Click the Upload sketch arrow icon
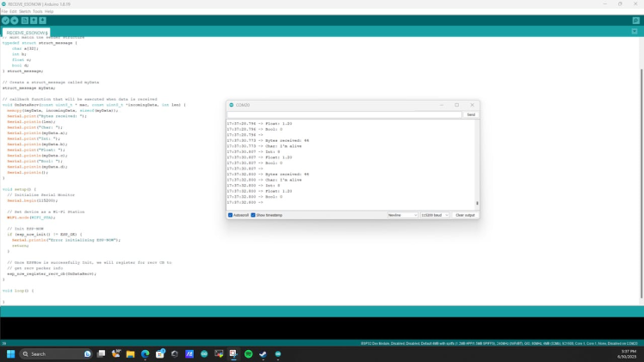Screen dimensions: 644x362 tap(15, 21)
